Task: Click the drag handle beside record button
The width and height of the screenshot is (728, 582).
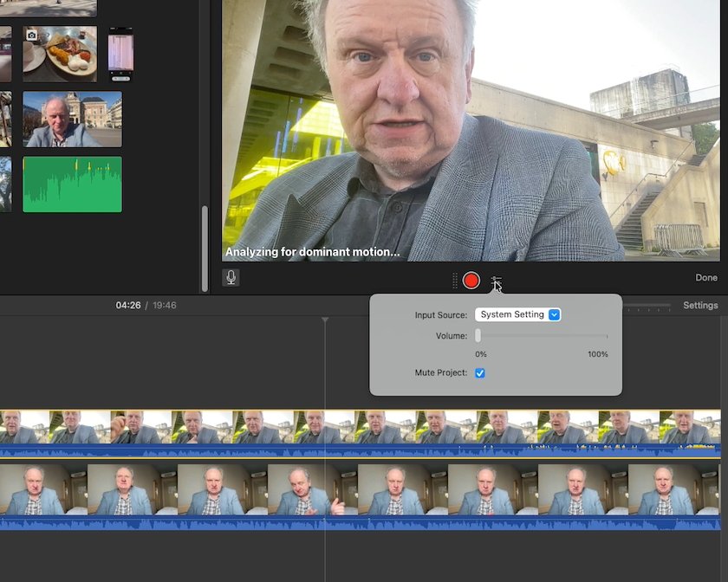Action: click(x=455, y=281)
